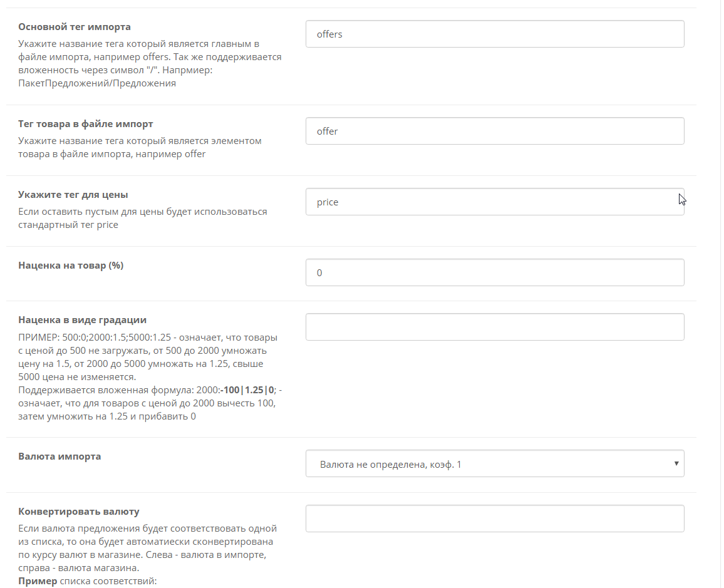
Task: Click the 'Тег товара в файле импорт' label
Action: coord(85,124)
